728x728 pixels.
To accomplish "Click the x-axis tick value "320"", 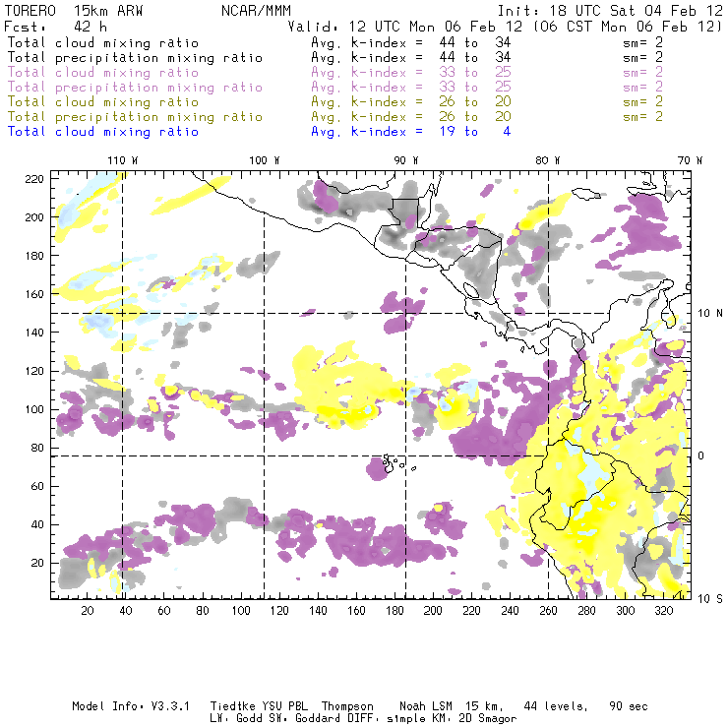I will [x=663, y=611].
